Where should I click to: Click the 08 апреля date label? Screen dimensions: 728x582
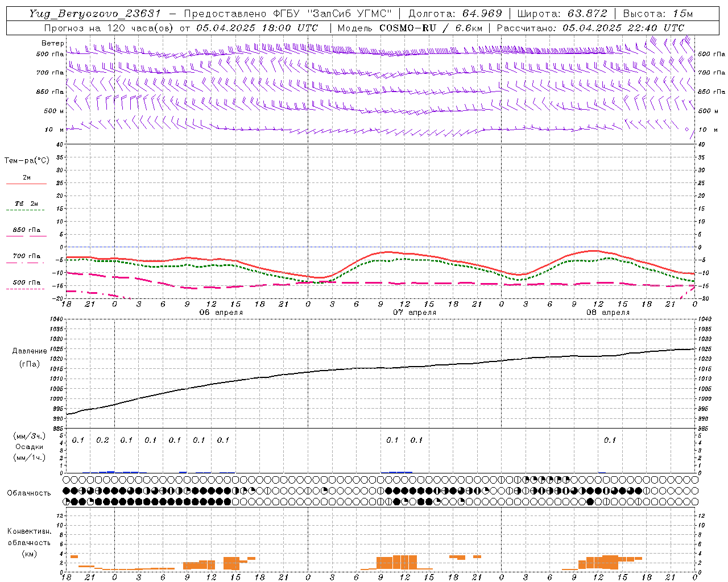click(608, 313)
